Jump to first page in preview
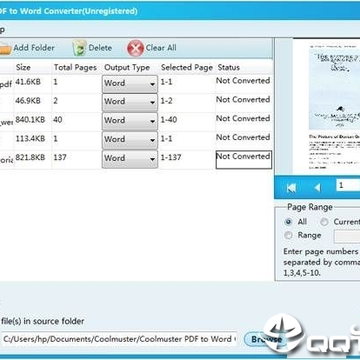 tap(291, 188)
